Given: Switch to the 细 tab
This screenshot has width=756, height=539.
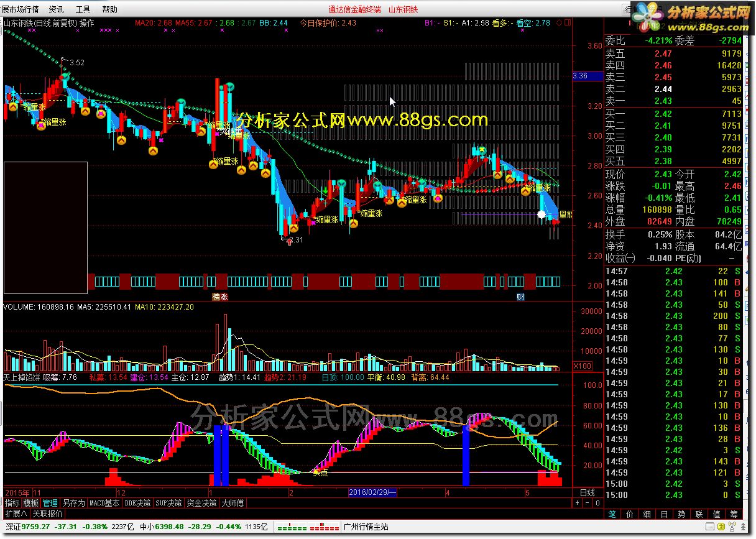Looking at the screenshot, I should click(647, 514).
